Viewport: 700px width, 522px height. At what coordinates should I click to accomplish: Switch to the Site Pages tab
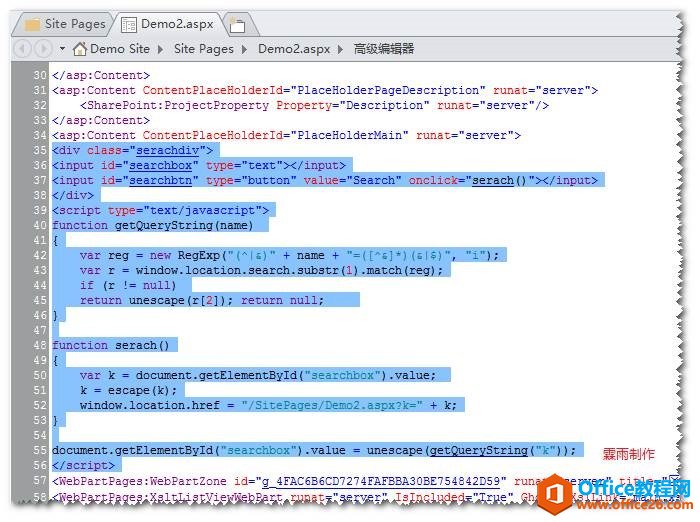[65, 24]
